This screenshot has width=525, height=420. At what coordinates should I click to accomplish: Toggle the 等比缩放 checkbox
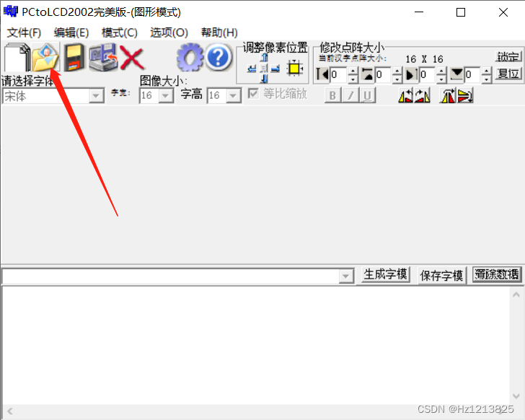253,93
